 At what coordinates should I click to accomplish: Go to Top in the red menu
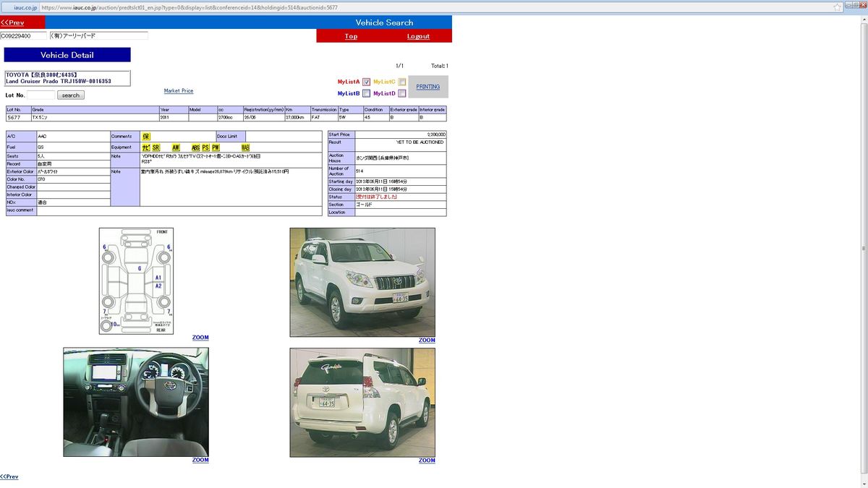(351, 36)
